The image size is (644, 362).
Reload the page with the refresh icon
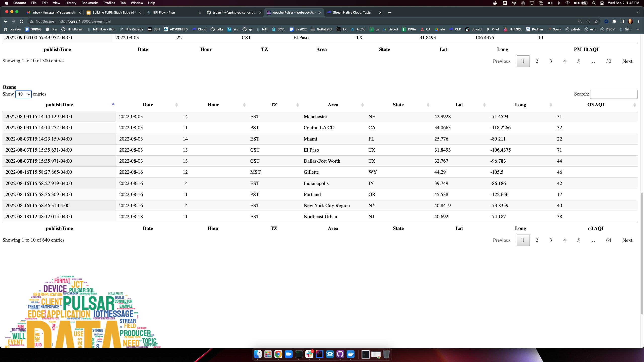[x=22, y=21]
